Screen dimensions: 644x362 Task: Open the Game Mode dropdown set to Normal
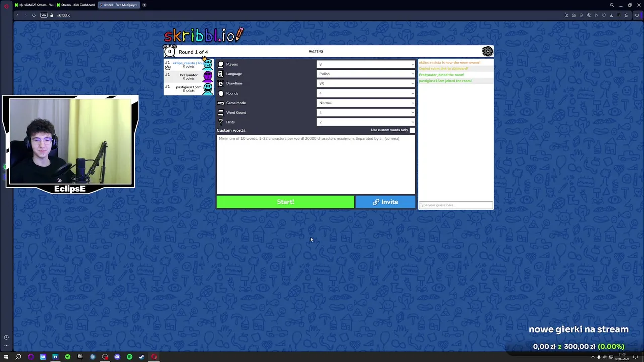click(x=366, y=103)
